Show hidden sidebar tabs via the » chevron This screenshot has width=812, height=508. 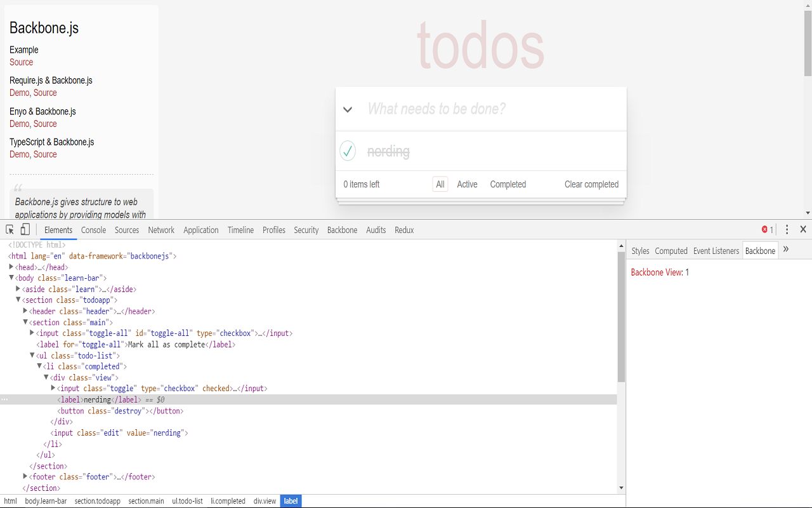pos(785,250)
